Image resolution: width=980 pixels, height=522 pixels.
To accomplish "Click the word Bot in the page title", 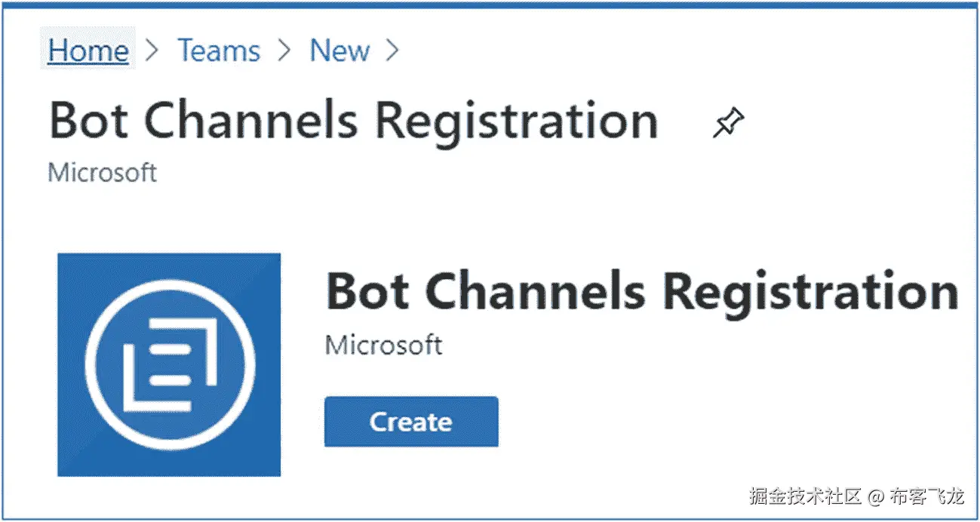I will pos(91,121).
